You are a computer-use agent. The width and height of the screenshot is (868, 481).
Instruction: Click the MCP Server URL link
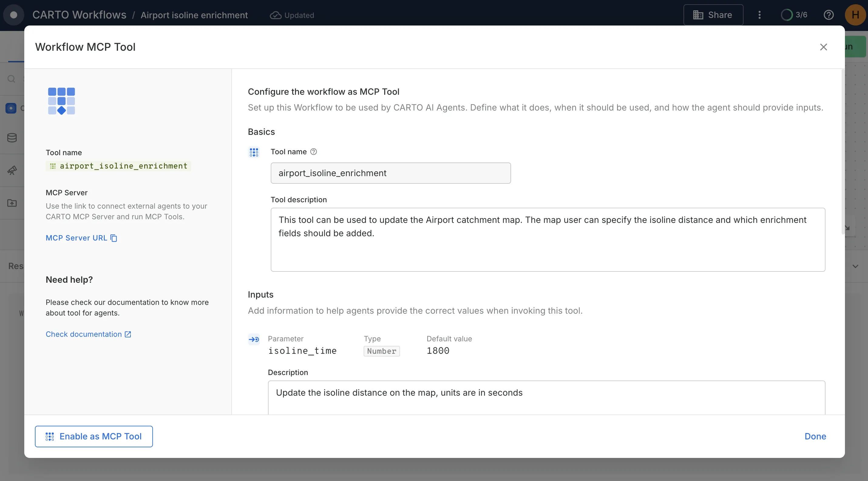coord(76,238)
